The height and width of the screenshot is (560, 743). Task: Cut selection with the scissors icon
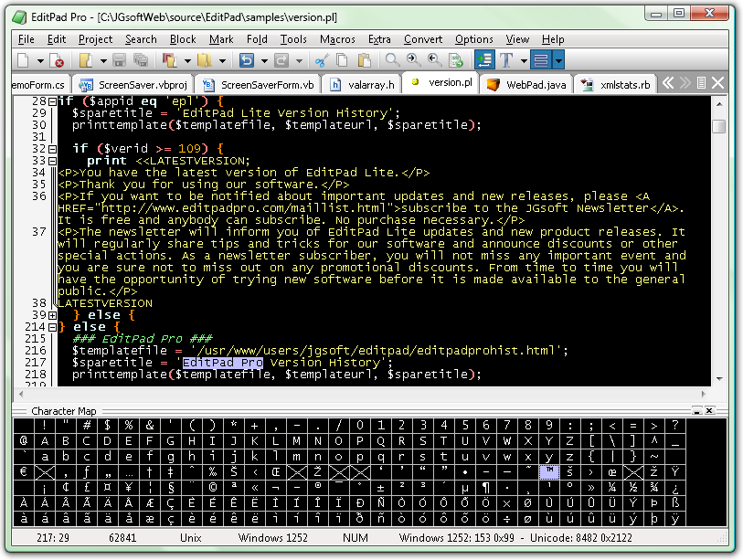[x=322, y=60]
